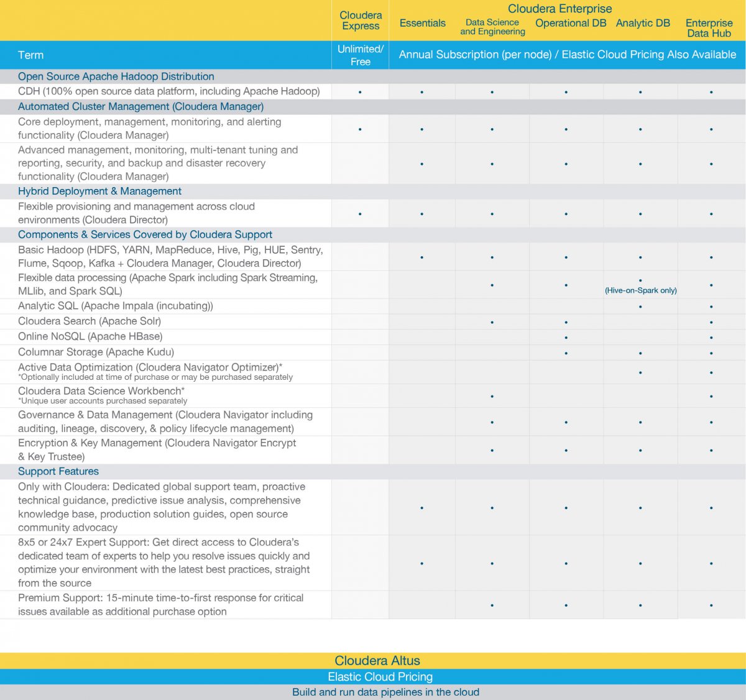This screenshot has width=746, height=700.
Task: Select Open Source Apache Hadoop Distribution section
Action: point(116,76)
